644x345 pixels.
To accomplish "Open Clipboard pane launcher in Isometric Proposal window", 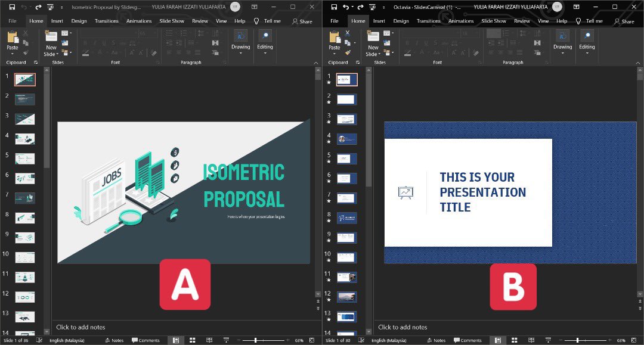I will [36, 63].
